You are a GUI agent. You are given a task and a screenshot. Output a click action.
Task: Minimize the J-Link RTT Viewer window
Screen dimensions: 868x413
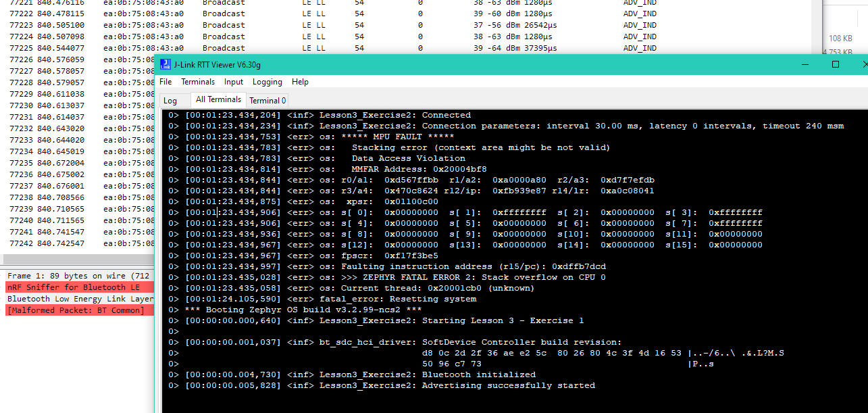point(802,64)
